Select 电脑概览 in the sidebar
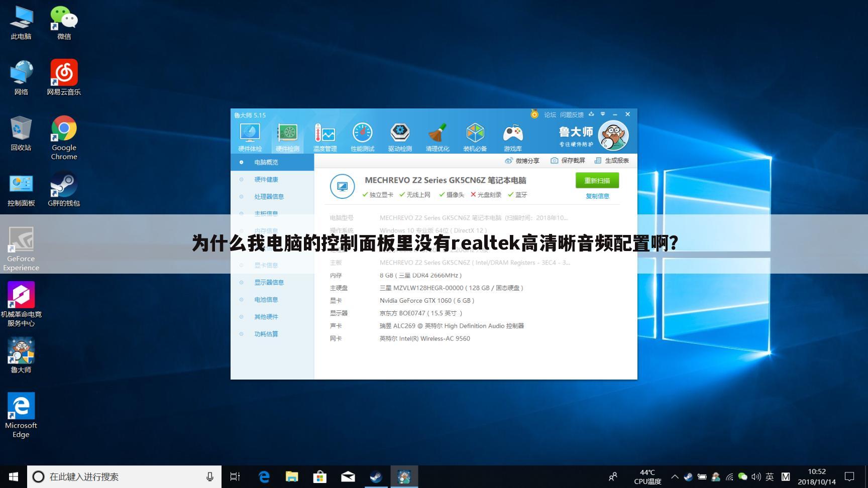The image size is (868, 488). point(272,162)
